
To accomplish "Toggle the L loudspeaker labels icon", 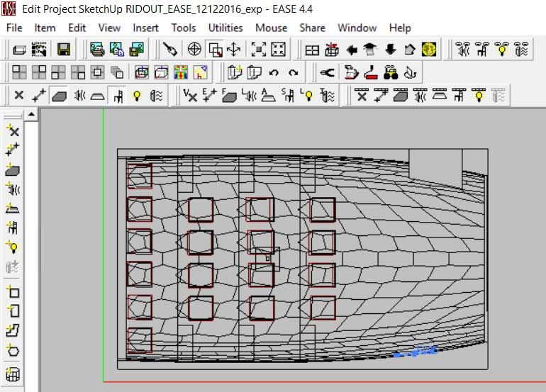I will [249, 96].
